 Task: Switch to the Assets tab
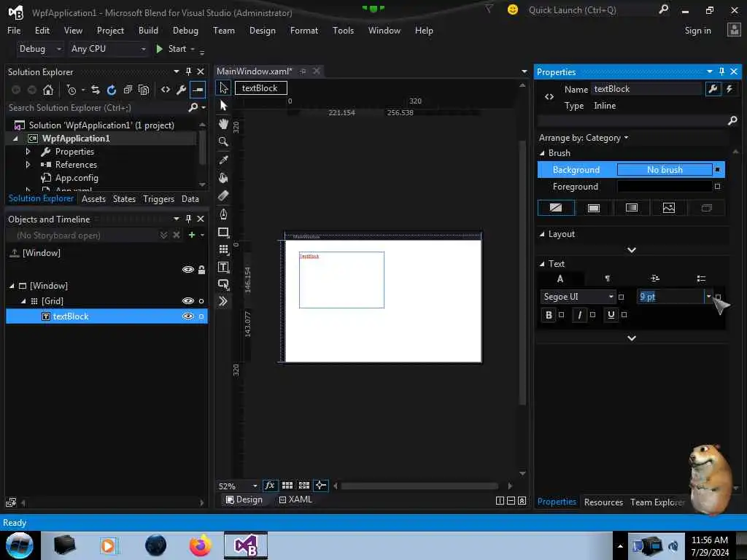click(x=93, y=199)
